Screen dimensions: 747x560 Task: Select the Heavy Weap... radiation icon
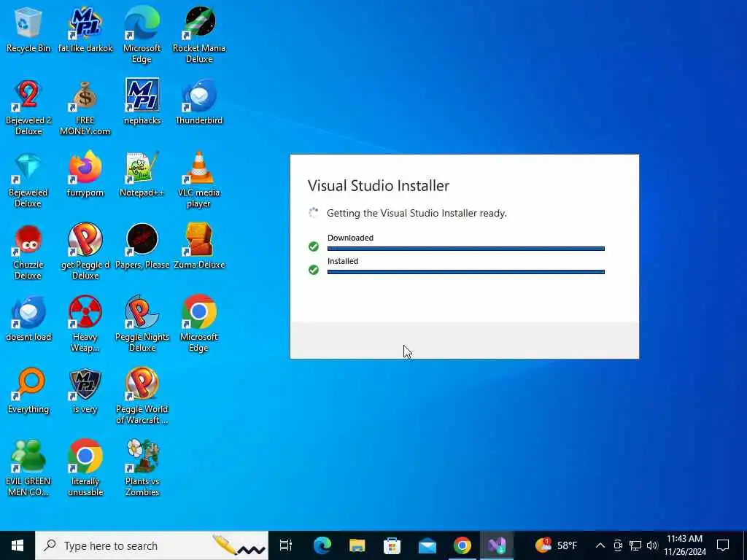(x=85, y=312)
